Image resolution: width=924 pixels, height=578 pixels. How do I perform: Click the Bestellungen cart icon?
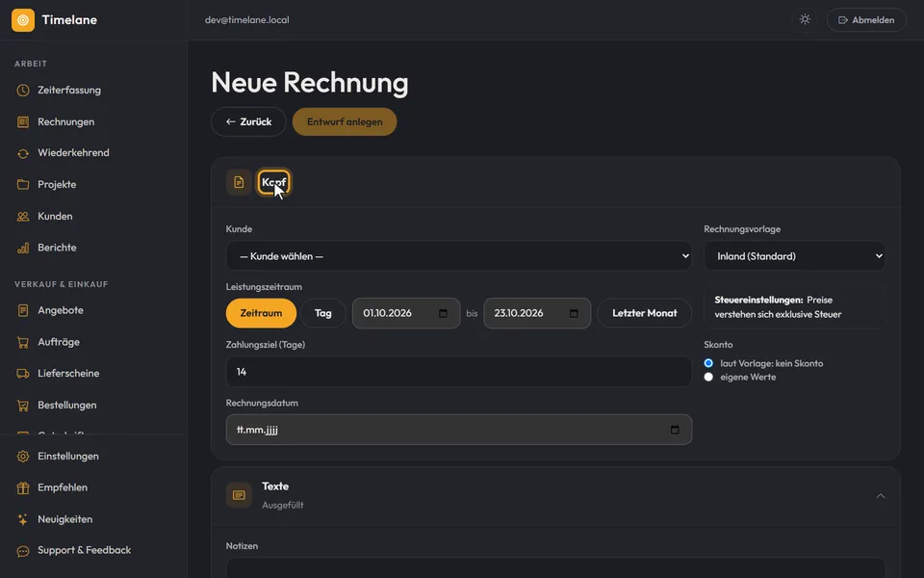point(23,406)
